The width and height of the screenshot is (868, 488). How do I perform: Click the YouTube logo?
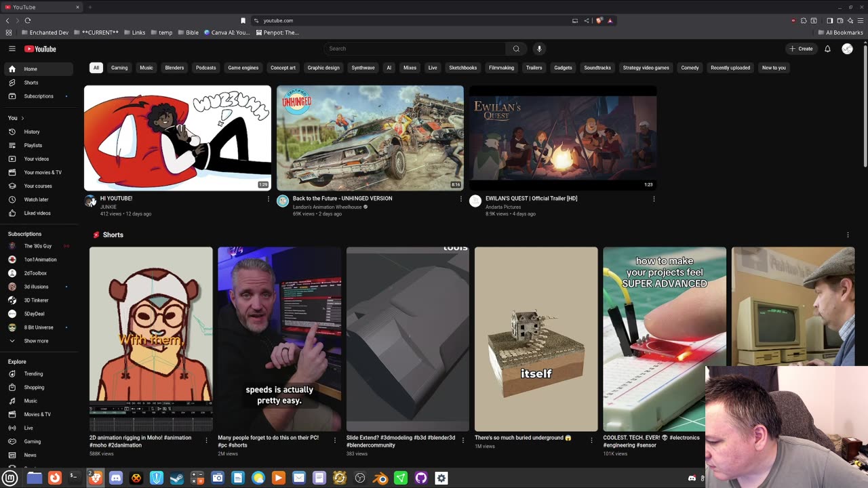coord(40,49)
